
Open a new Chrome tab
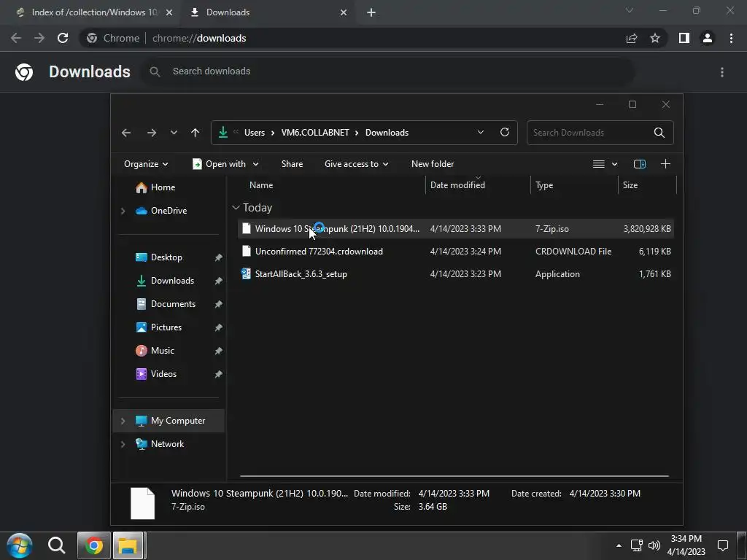(x=371, y=13)
